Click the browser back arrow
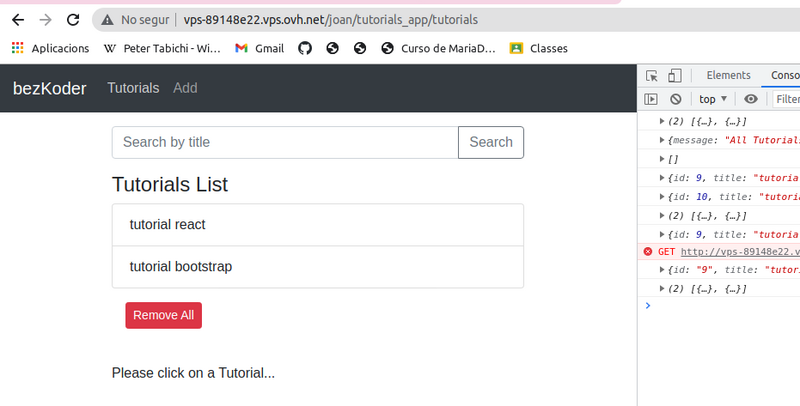 tap(18, 19)
